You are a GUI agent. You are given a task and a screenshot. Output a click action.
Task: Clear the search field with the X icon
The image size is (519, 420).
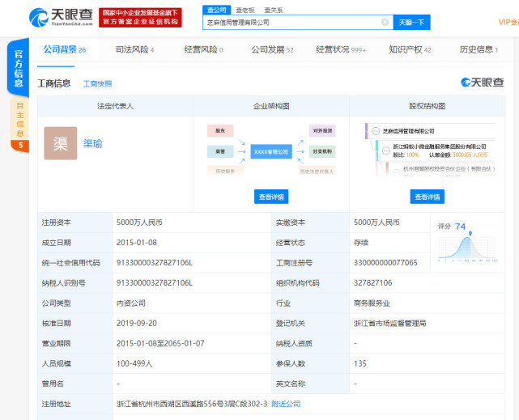(x=385, y=22)
